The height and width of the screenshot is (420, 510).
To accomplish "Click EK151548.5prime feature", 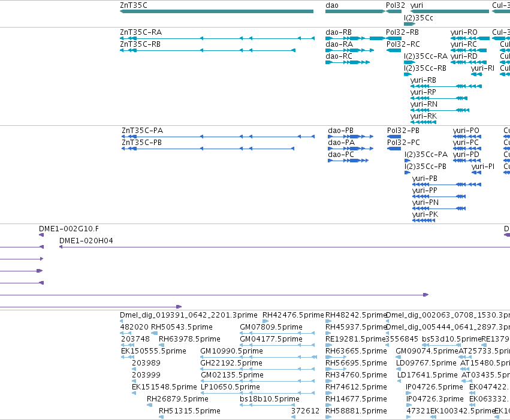I will tap(134, 394).
